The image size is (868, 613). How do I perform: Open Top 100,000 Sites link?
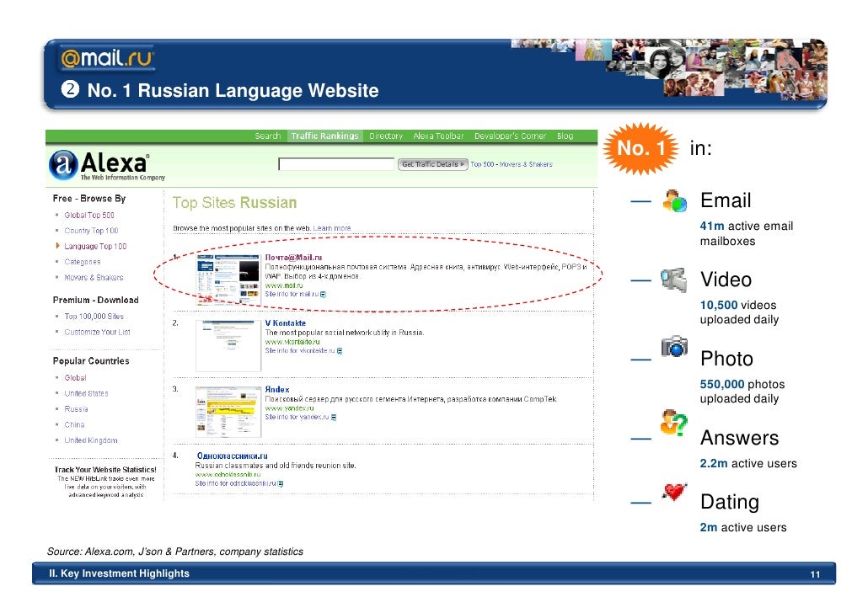(x=94, y=317)
